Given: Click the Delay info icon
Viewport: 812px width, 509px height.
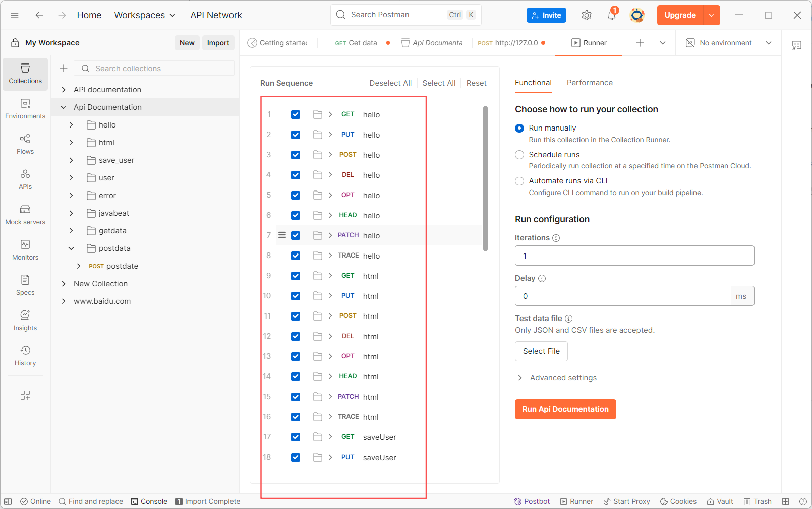Looking at the screenshot, I should pyautogui.click(x=542, y=278).
